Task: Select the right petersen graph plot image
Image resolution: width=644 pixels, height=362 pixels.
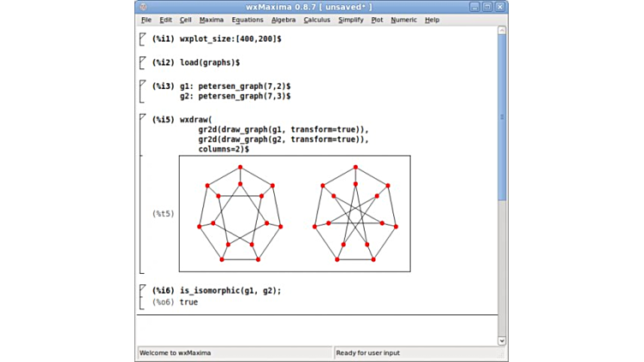Action: [355, 214]
